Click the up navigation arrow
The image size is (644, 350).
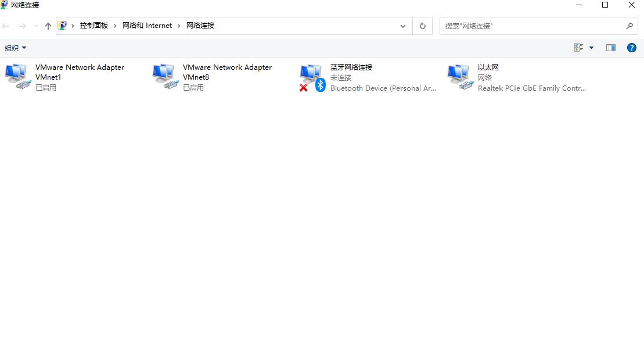tap(48, 26)
